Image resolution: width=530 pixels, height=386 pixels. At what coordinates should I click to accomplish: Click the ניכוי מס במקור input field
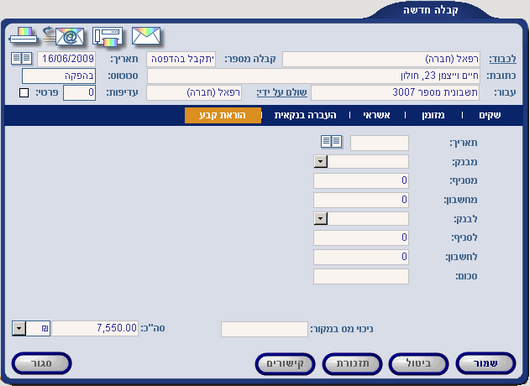(264, 329)
